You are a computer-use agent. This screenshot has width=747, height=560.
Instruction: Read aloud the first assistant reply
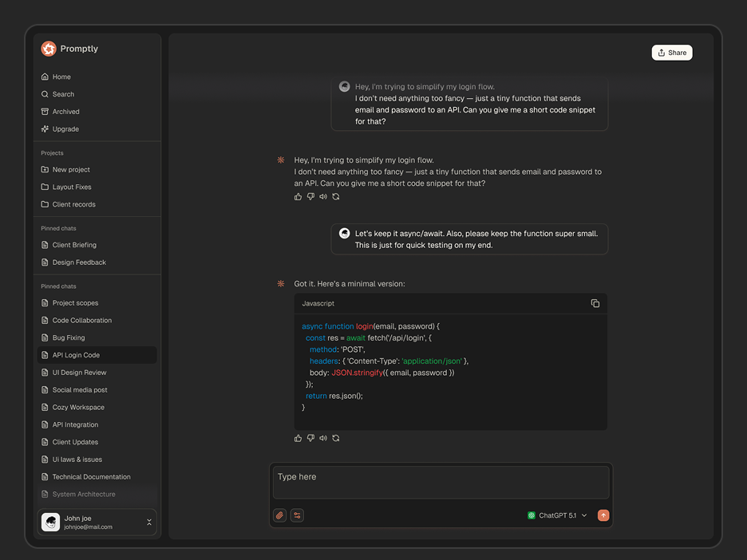(x=323, y=197)
